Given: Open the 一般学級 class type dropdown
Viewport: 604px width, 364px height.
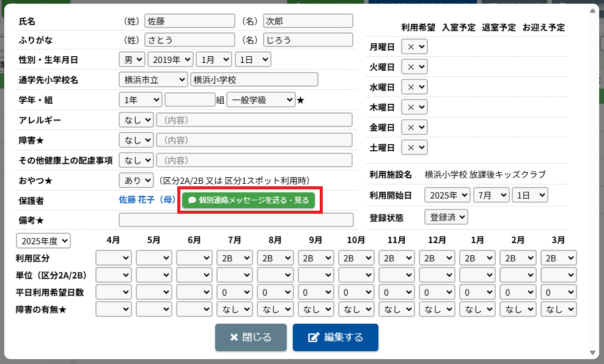Looking at the screenshot, I should click(260, 100).
